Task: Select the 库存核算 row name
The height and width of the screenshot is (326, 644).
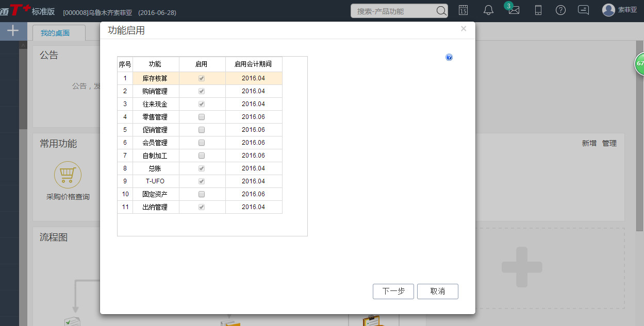Action: (x=155, y=78)
